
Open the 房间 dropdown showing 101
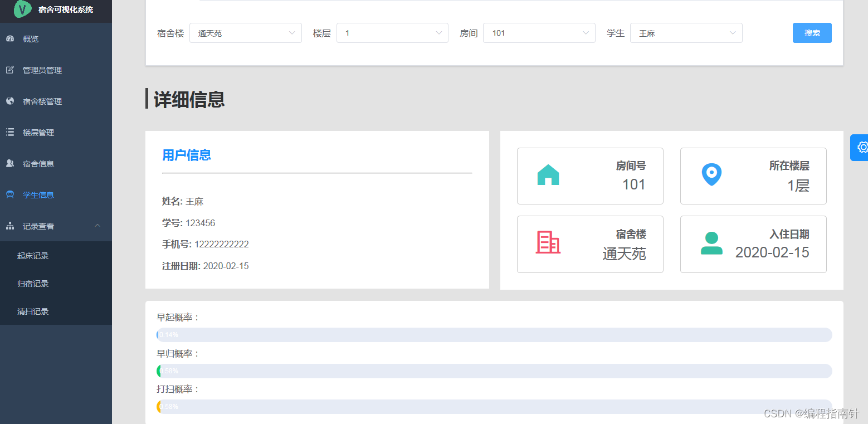click(539, 33)
